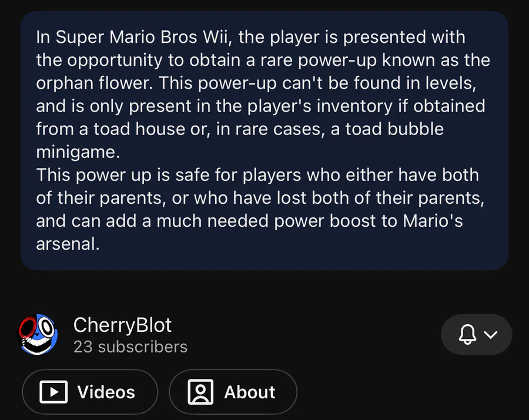Image resolution: width=529 pixels, height=420 pixels.
Task: Click the word "minigame." in the description
Action: click(78, 152)
